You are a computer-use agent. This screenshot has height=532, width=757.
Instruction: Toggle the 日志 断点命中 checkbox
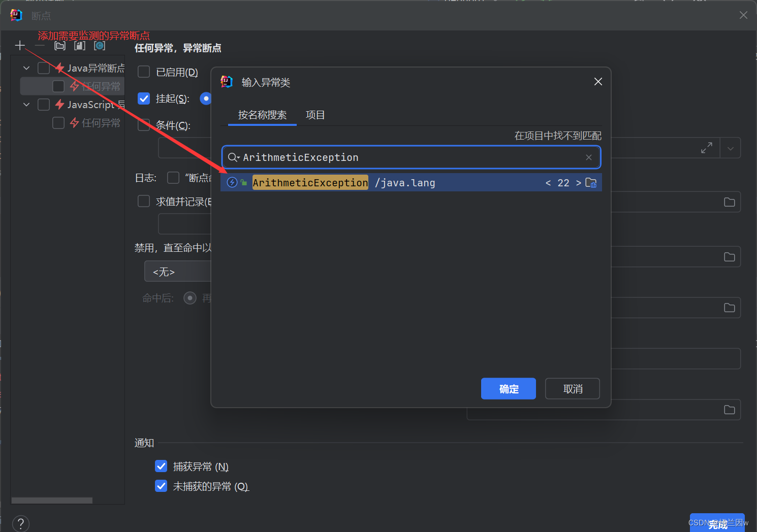point(173,178)
